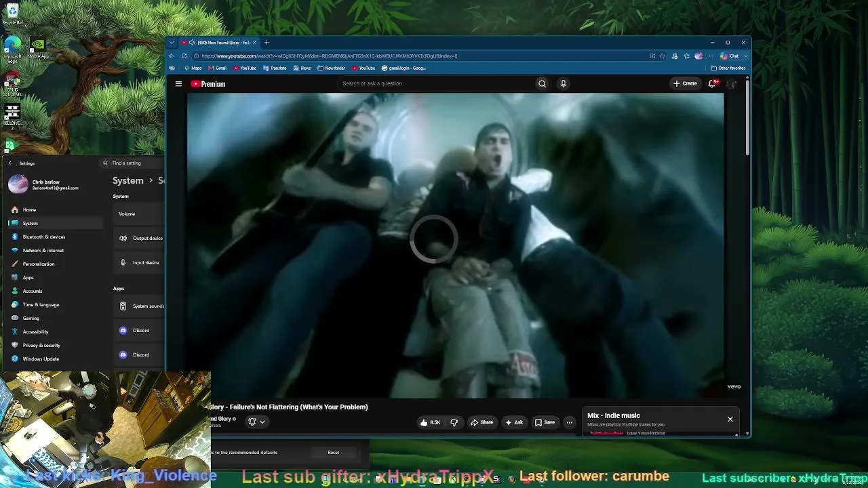Expand the Output device row
The height and width of the screenshot is (488, 868).
pos(140,239)
